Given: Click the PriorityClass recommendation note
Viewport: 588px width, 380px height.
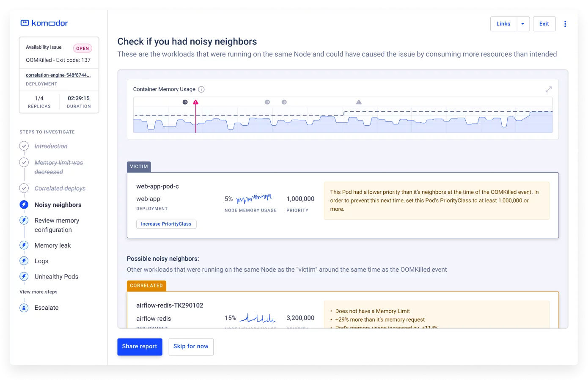Looking at the screenshot, I should tap(437, 201).
